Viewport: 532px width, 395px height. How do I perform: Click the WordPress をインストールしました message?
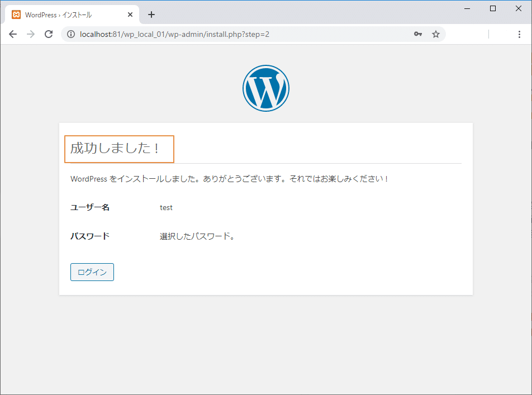click(x=229, y=179)
